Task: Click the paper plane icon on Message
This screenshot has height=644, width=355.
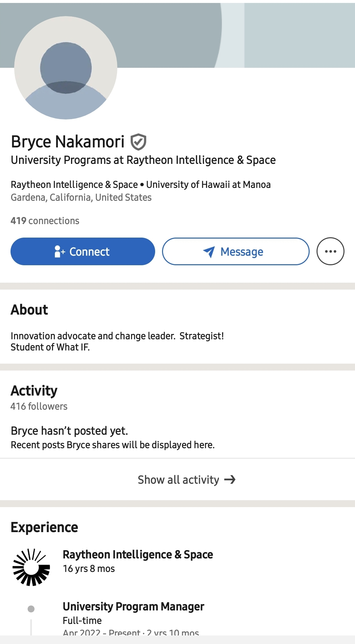Action: tap(209, 252)
